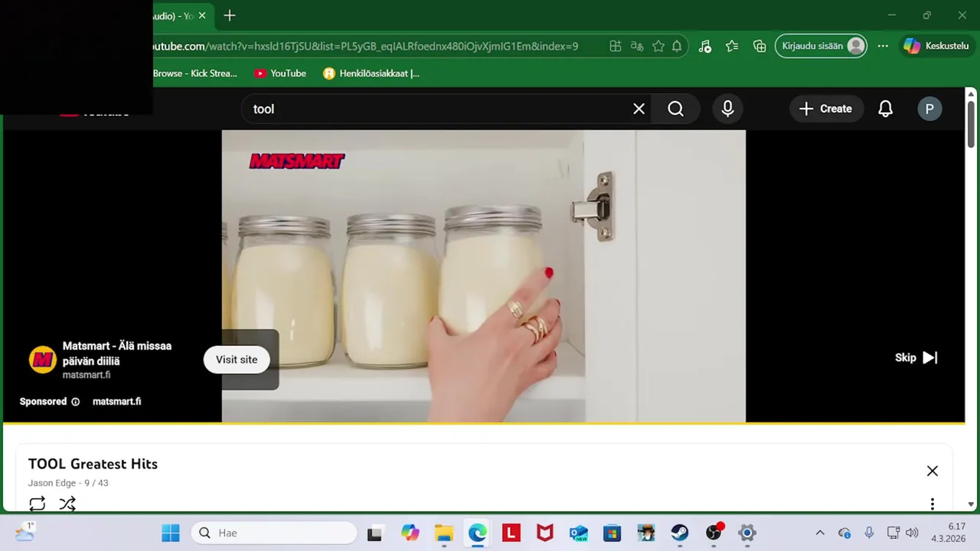Open the YouTube bookmark
The height and width of the screenshot is (551, 980).
point(280,73)
